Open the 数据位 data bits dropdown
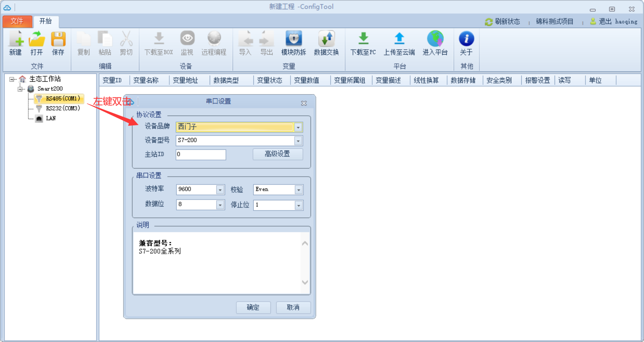This screenshot has width=644, height=342. 220,205
